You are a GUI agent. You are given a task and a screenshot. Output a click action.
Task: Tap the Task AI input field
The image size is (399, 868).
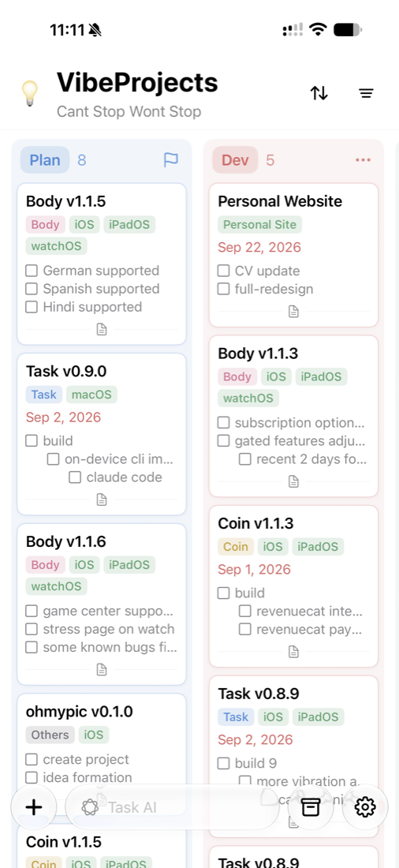coord(172,807)
